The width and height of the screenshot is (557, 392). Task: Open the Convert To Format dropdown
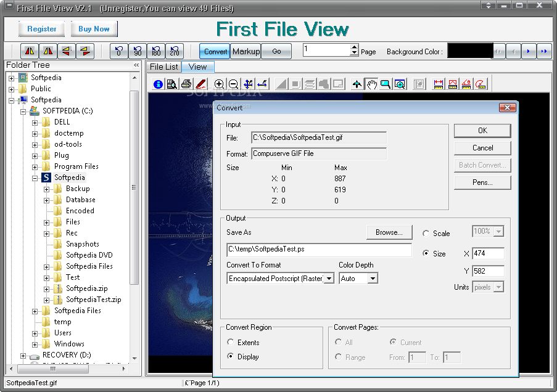(329, 279)
